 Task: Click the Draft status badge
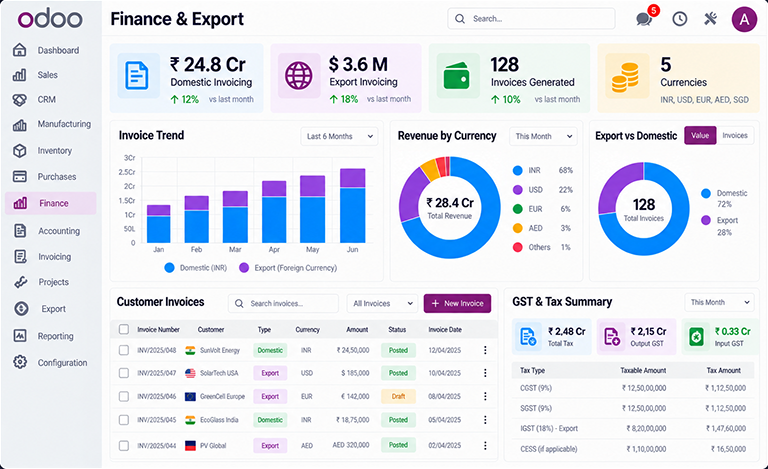click(x=398, y=396)
